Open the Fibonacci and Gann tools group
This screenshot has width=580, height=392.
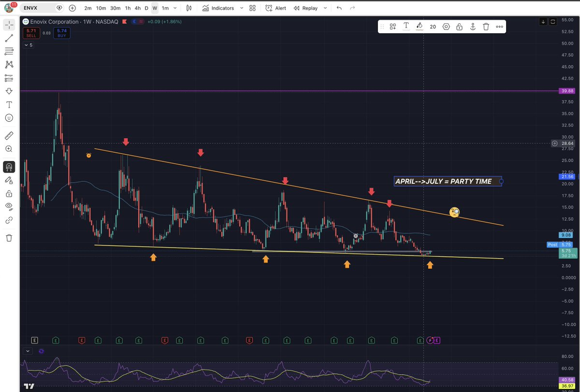(9, 51)
